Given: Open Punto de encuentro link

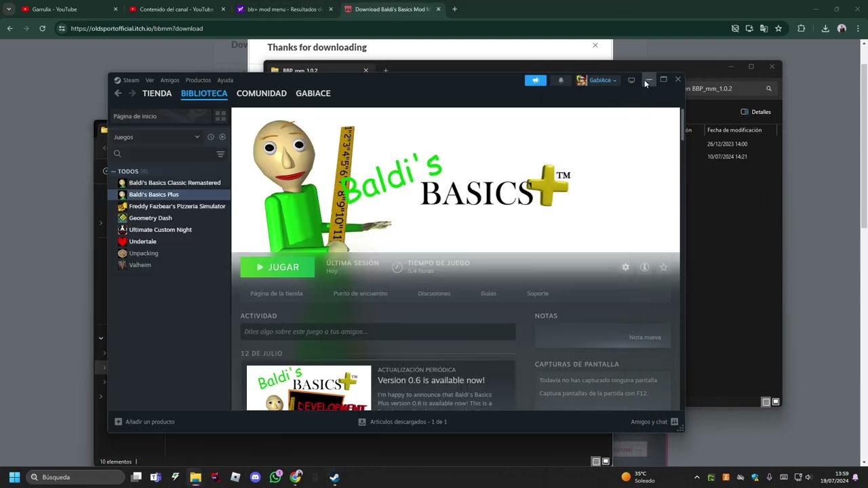Looking at the screenshot, I should tap(360, 293).
